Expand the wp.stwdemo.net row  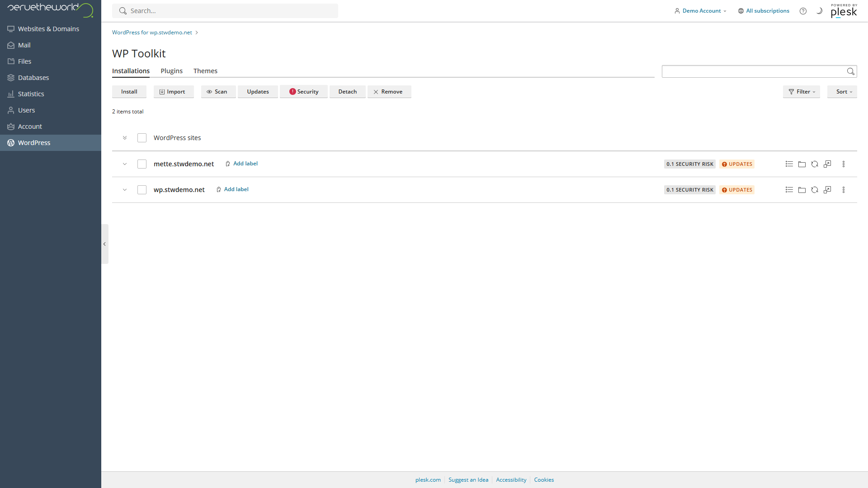pyautogui.click(x=125, y=190)
